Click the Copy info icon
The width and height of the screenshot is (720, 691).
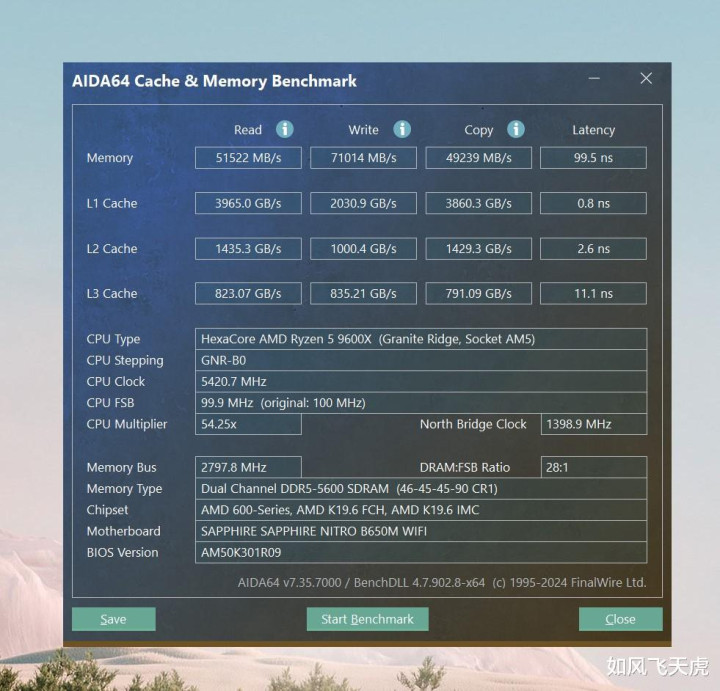click(516, 129)
